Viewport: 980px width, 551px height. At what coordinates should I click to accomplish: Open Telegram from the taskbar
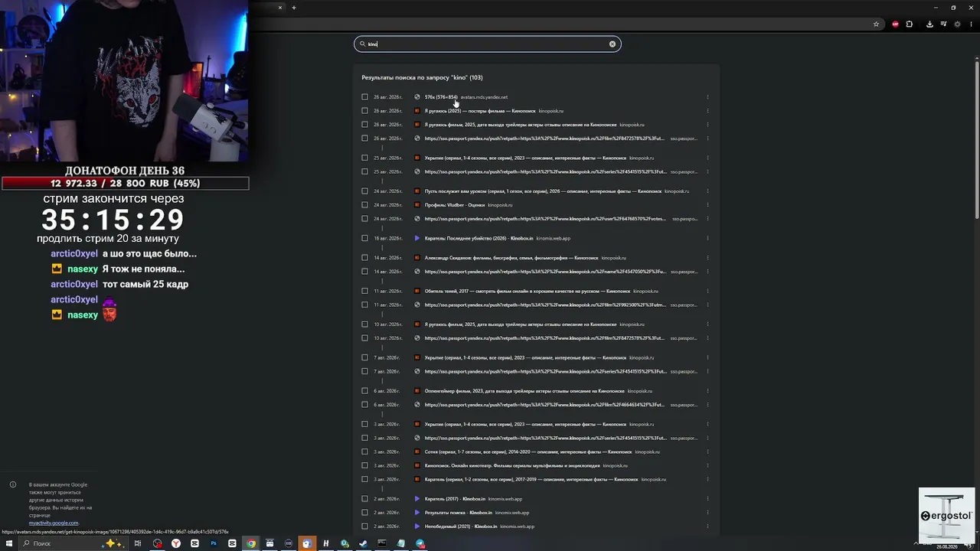pos(420,543)
